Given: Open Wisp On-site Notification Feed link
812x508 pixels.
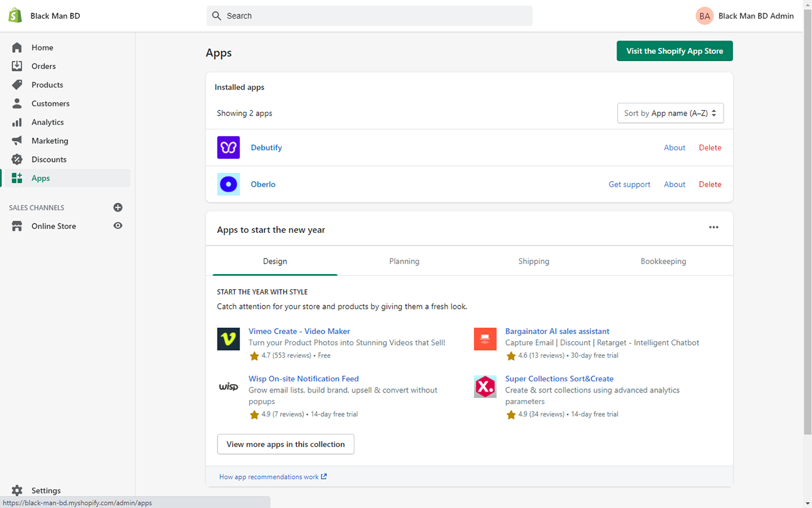Looking at the screenshot, I should [304, 379].
